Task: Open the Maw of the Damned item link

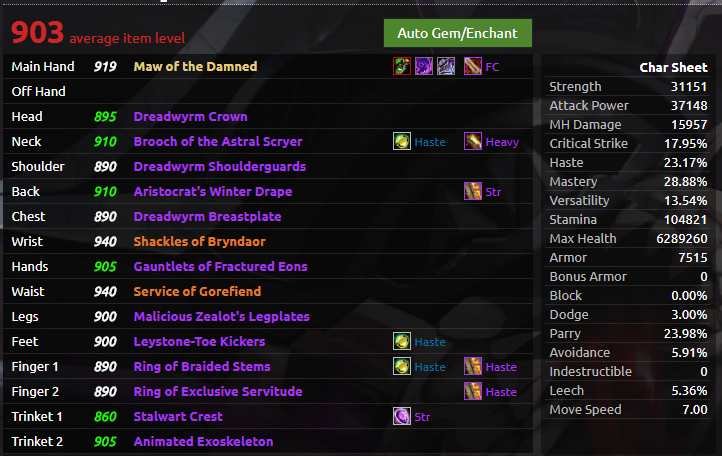Action: [195, 66]
